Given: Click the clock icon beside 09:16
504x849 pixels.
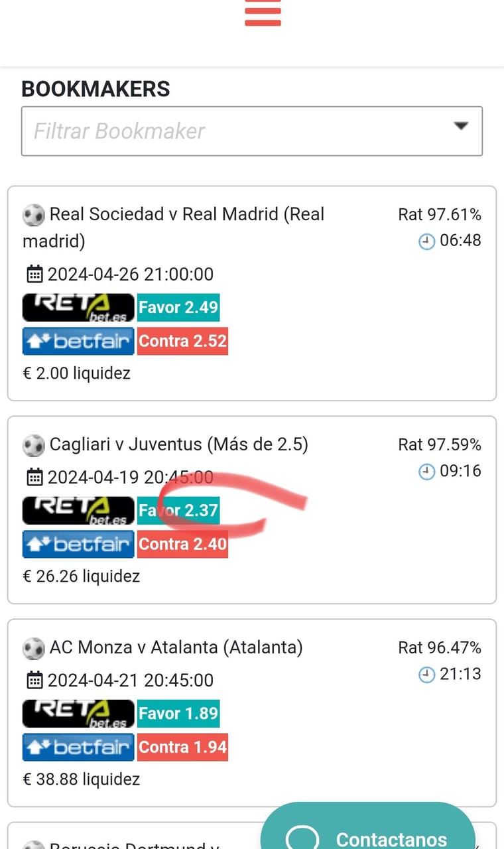Looking at the screenshot, I should (426, 472).
